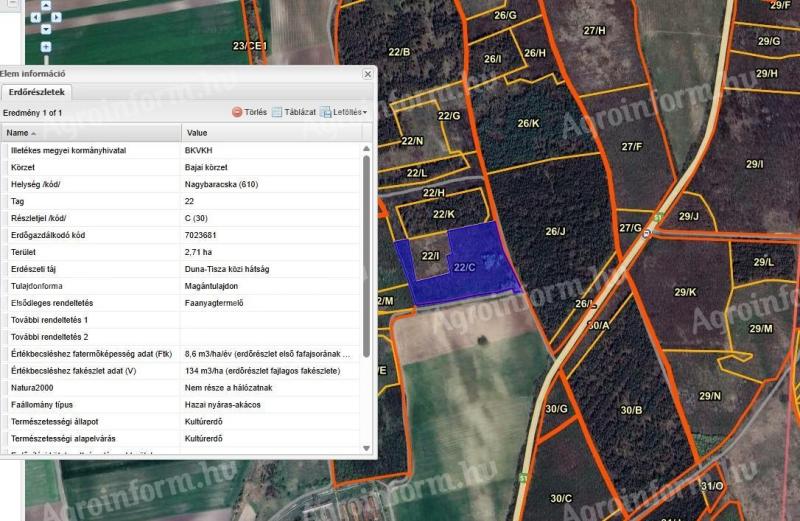Click the Faállomány típus row
The width and height of the screenshot is (800, 521).
pos(180,404)
